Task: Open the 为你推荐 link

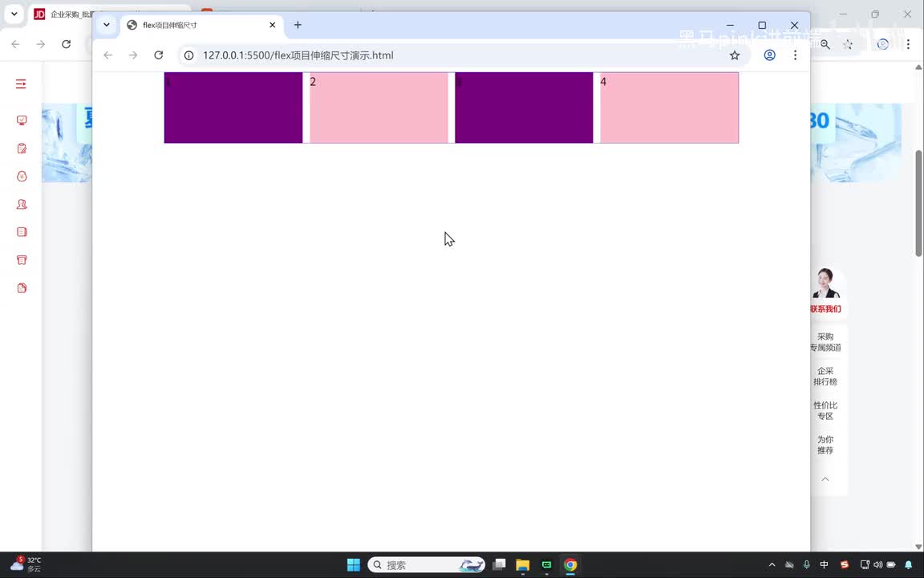Action: (x=825, y=445)
